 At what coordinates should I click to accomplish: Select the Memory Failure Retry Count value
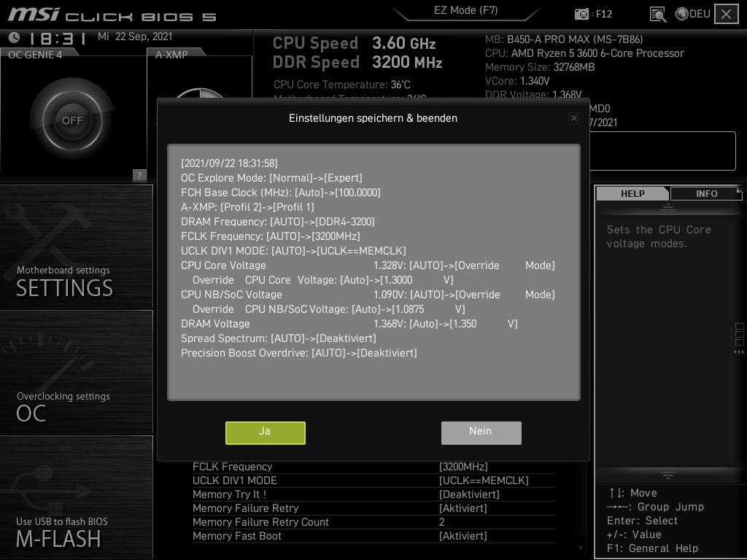(441, 522)
